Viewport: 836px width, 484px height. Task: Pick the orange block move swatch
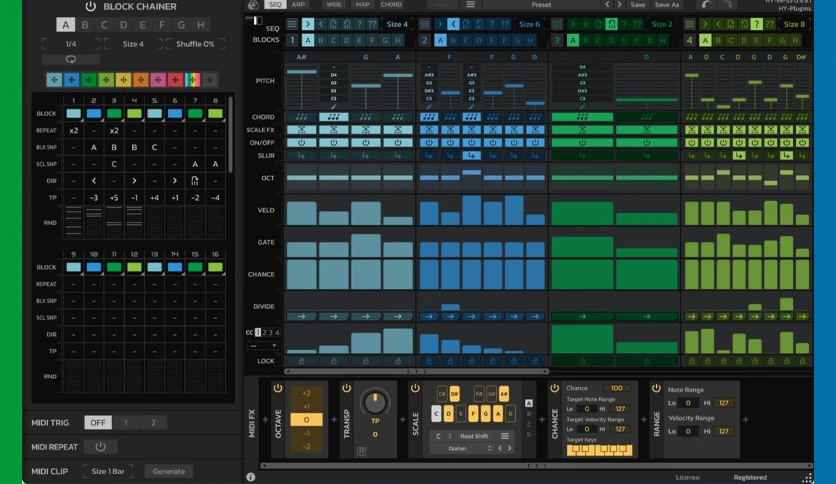(x=141, y=79)
